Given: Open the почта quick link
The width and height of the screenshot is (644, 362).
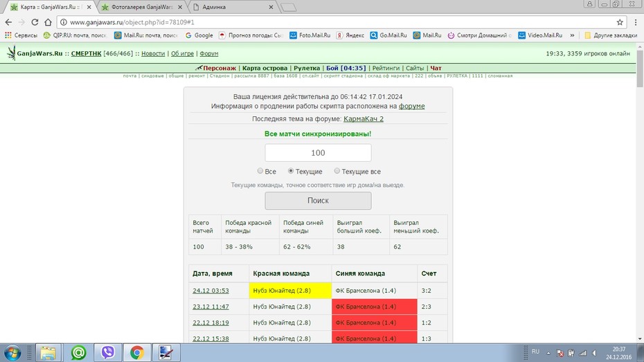Looking at the screenshot, I should pyautogui.click(x=129, y=76).
